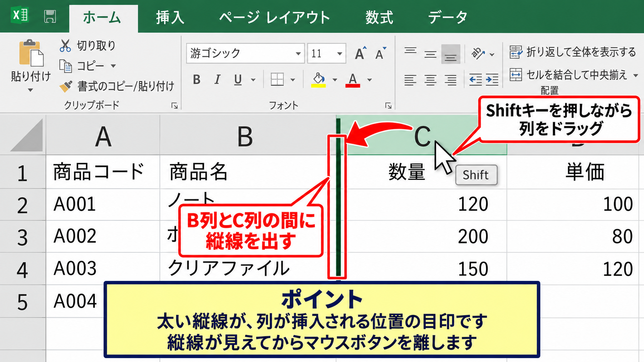The width and height of the screenshot is (644, 362).
Task: Open the 游ゴシック font name dropdown
Action: 298,53
